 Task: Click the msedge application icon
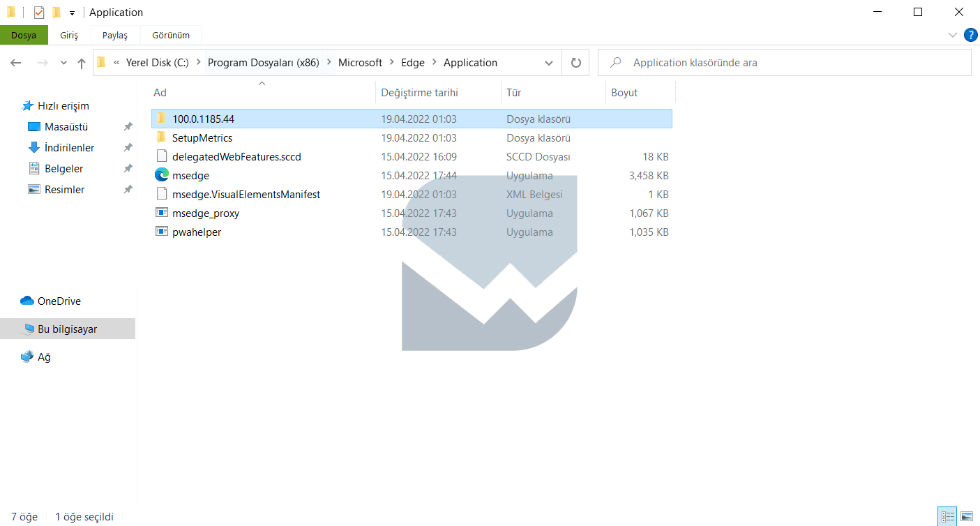coord(162,176)
